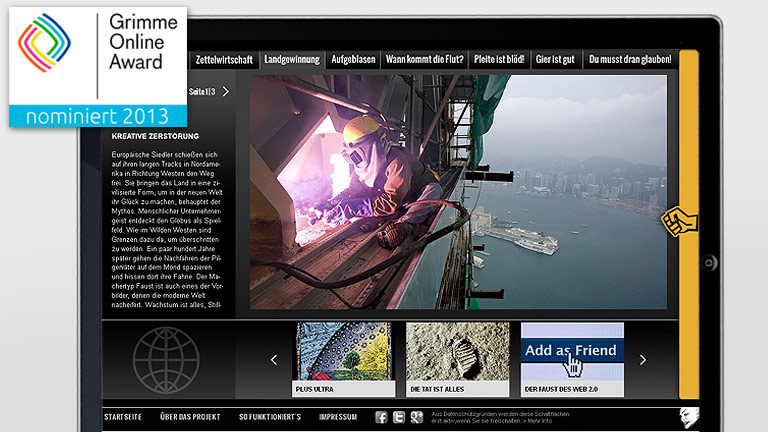Open the 'Plus Ultra' thumbnail
768x432 pixels.
click(343, 359)
